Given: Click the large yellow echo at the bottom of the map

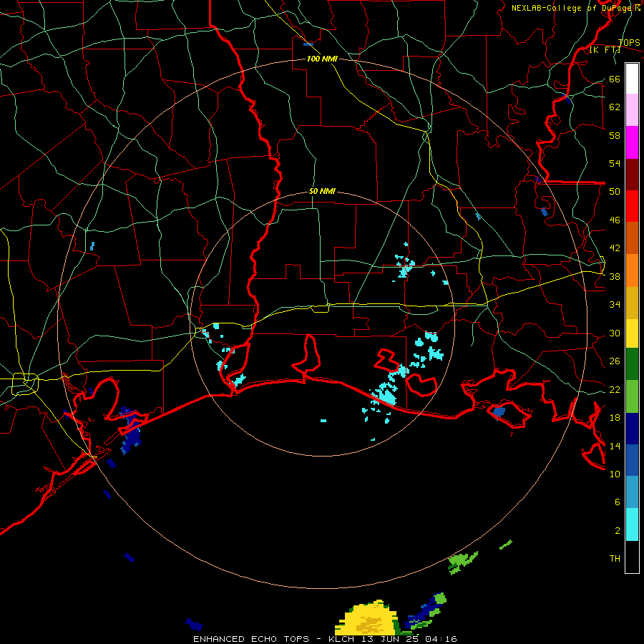Looking at the screenshot, I should [366, 619].
